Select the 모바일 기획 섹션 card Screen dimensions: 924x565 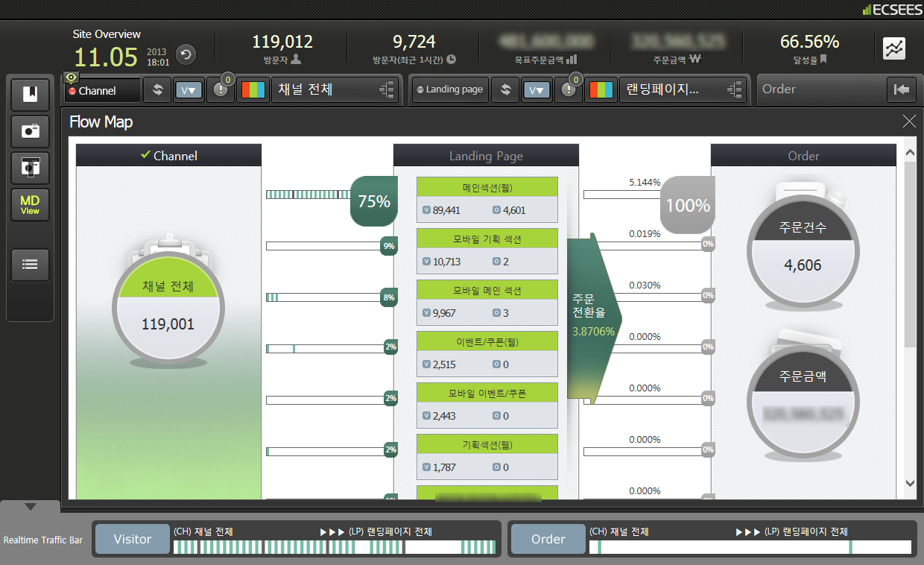[487, 250]
